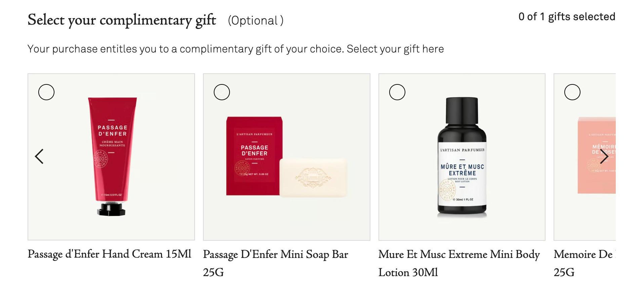
Task: Click the previous gifts arrow
Action: [39, 156]
